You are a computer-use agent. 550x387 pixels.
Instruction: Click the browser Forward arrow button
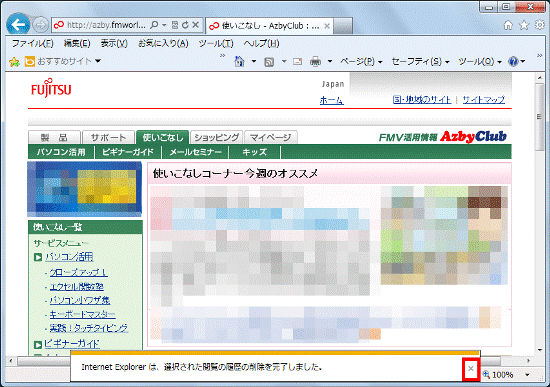click(40, 25)
